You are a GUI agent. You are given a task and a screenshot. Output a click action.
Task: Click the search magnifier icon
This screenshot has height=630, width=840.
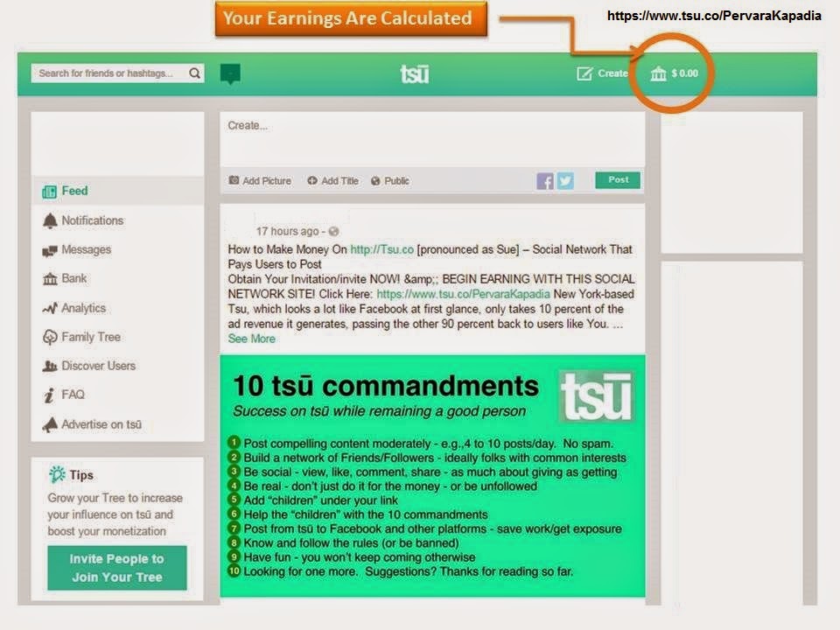tap(194, 73)
